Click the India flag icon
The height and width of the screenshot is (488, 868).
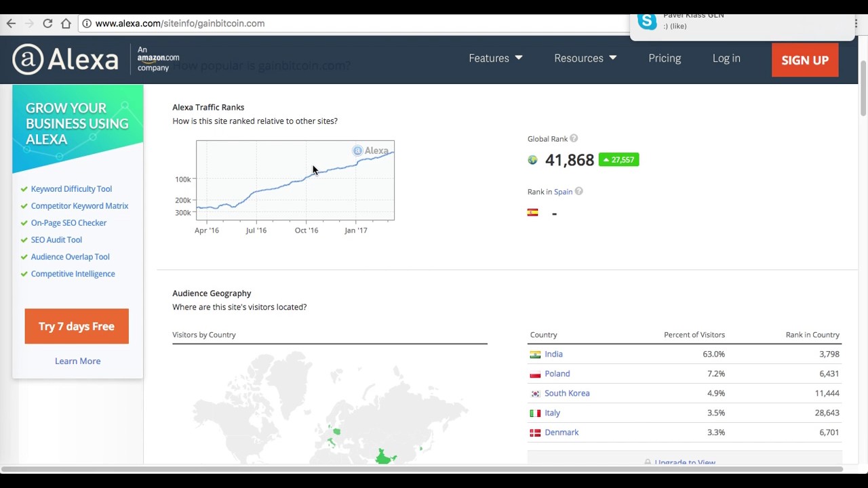pos(535,354)
